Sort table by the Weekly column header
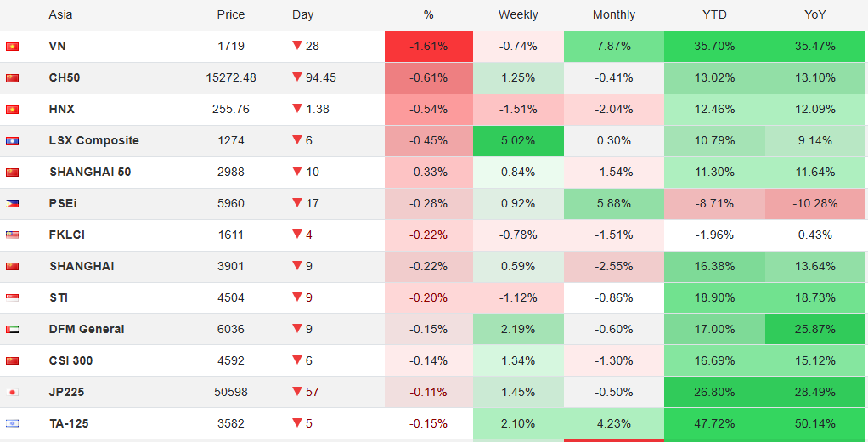The image size is (868, 442). point(518,14)
